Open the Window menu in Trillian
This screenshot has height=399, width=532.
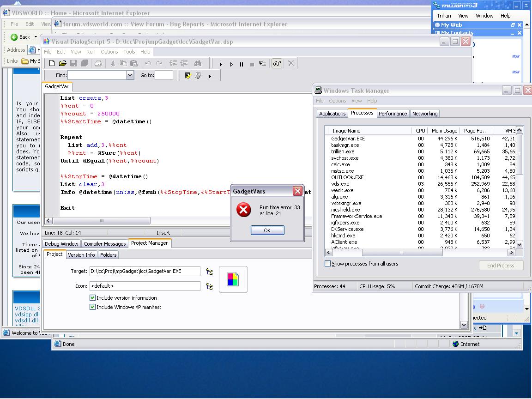click(484, 16)
